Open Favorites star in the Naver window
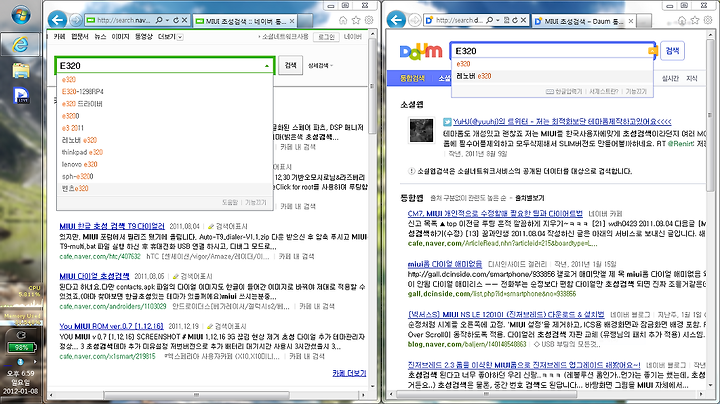Image resolution: width=720 pixels, height=404 pixels. coord(356,20)
